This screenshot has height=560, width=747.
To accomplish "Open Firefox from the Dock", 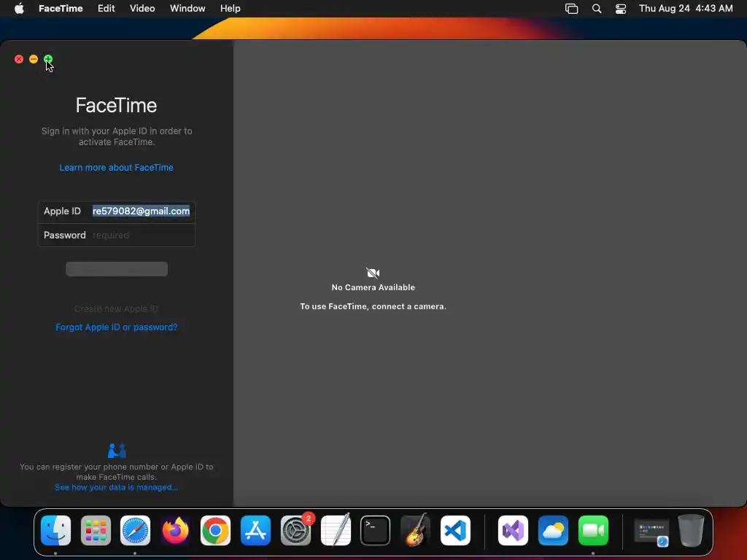I will point(175,530).
